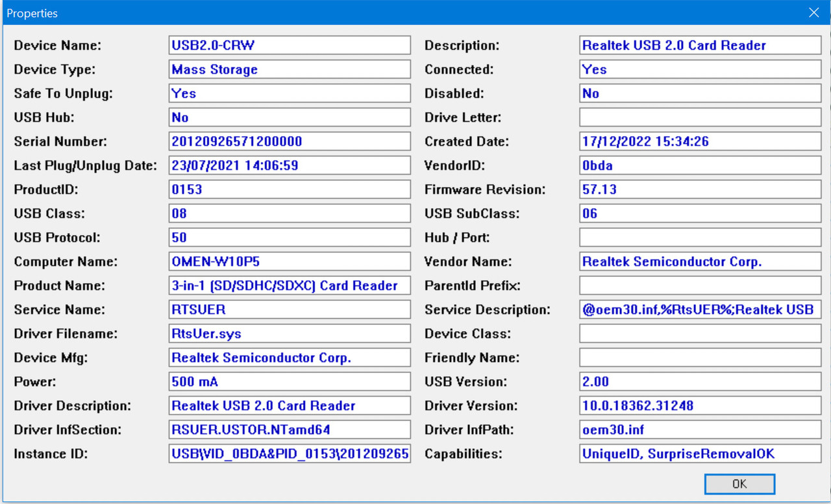The height and width of the screenshot is (504, 831).
Task: Select the empty Drive Letter field
Action: pos(701,117)
